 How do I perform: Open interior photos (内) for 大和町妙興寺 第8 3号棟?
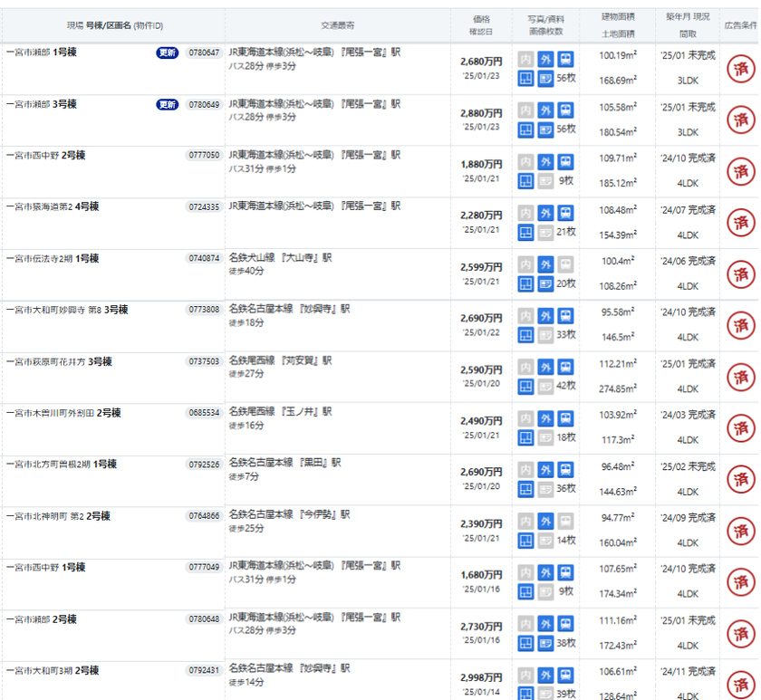tap(526, 316)
